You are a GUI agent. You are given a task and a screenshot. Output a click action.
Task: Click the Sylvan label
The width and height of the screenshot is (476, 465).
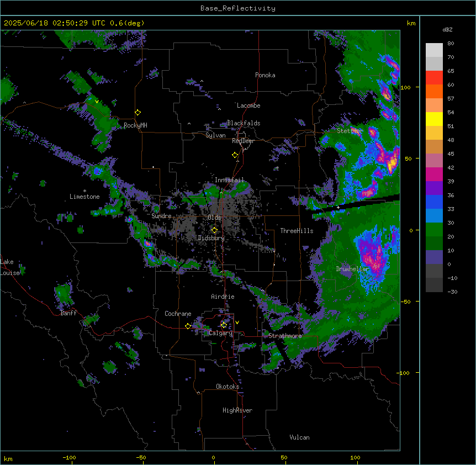pos(215,135)
